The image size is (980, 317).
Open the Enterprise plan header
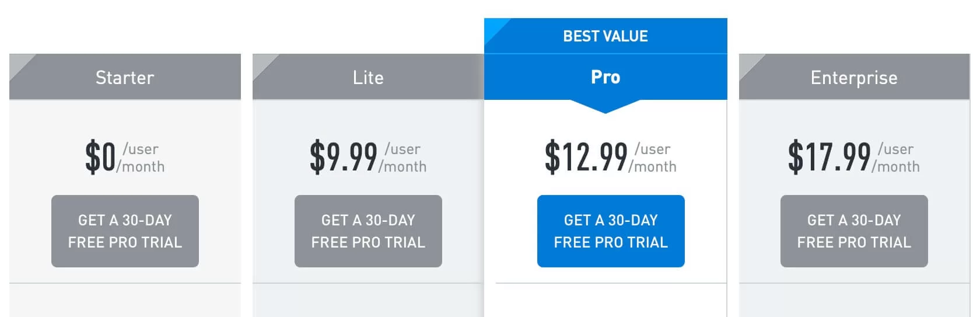854,77
